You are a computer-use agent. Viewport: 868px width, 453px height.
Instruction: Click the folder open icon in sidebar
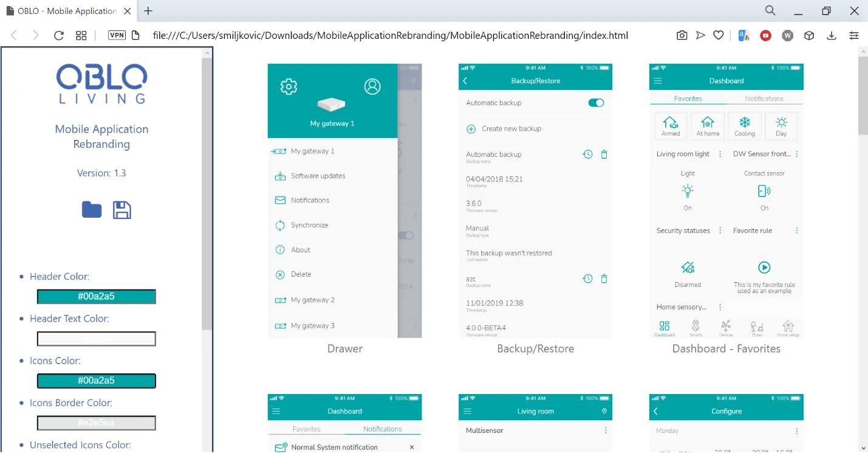(92, 210)
